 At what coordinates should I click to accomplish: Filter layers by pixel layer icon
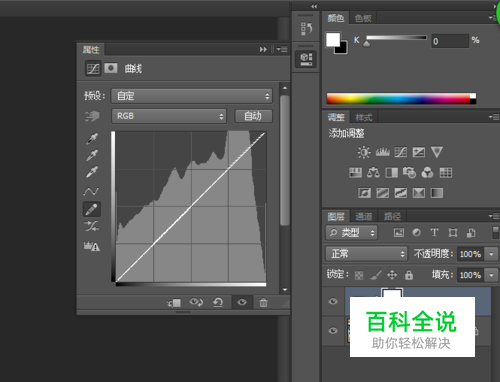(x=399, y=233)
